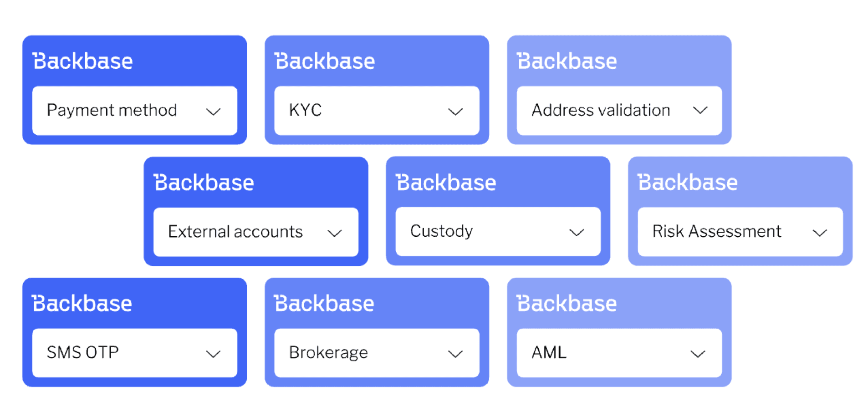Click Backbase logo on the KYC card
Viewport: 868px width, 417px height.
(325, 61)
